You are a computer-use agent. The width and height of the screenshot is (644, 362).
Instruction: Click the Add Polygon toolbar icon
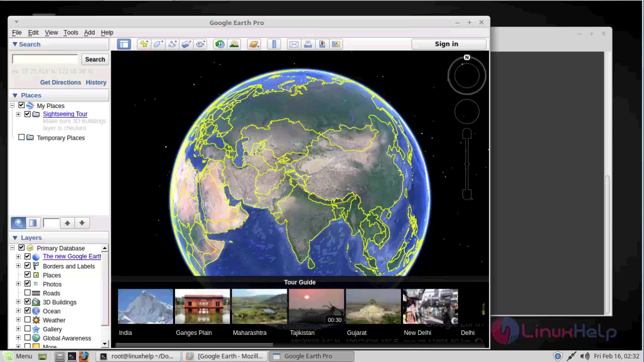pyautogui.click(x=158, y=44)
